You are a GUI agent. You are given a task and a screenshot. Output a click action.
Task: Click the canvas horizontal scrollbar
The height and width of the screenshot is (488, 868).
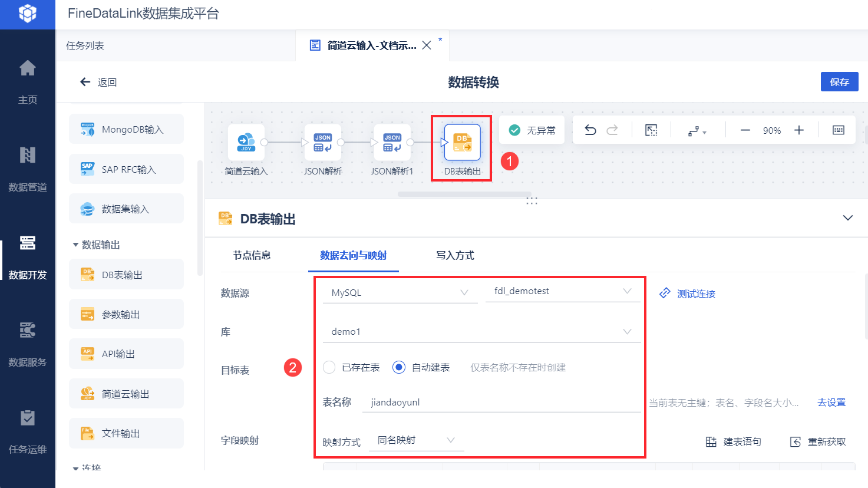click(464, 194)
